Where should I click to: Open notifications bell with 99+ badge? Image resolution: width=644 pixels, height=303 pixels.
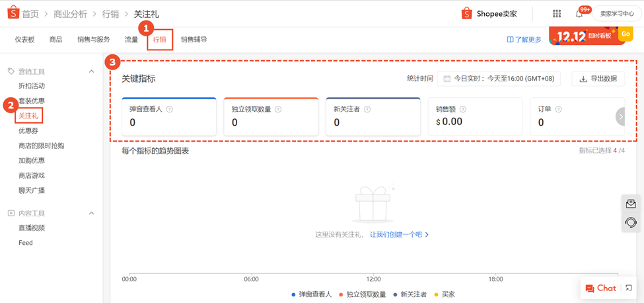579,13
